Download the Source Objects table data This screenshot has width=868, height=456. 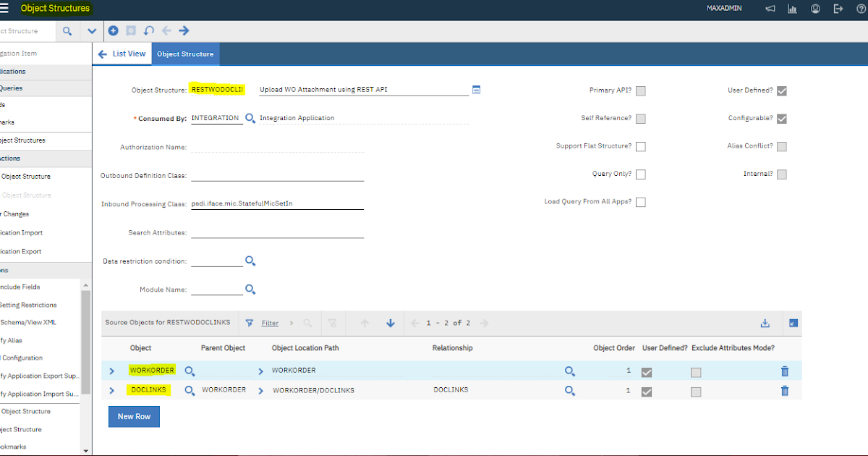click(765, 323)
